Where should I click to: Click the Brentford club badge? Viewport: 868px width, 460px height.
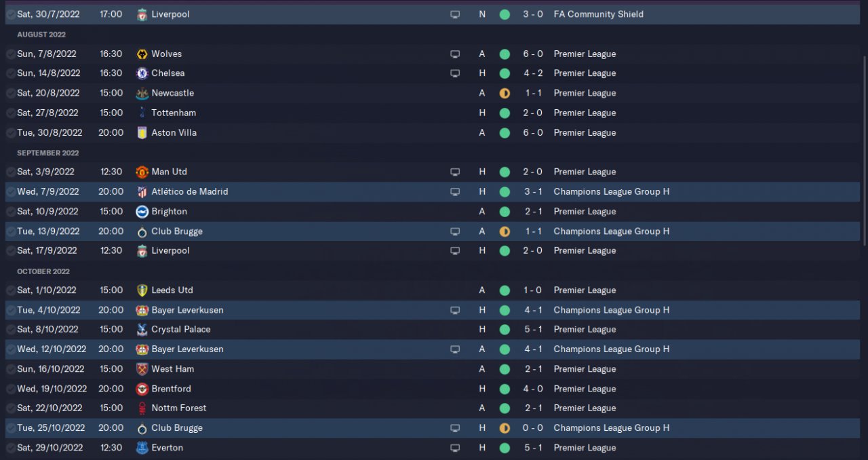point(142,389)
